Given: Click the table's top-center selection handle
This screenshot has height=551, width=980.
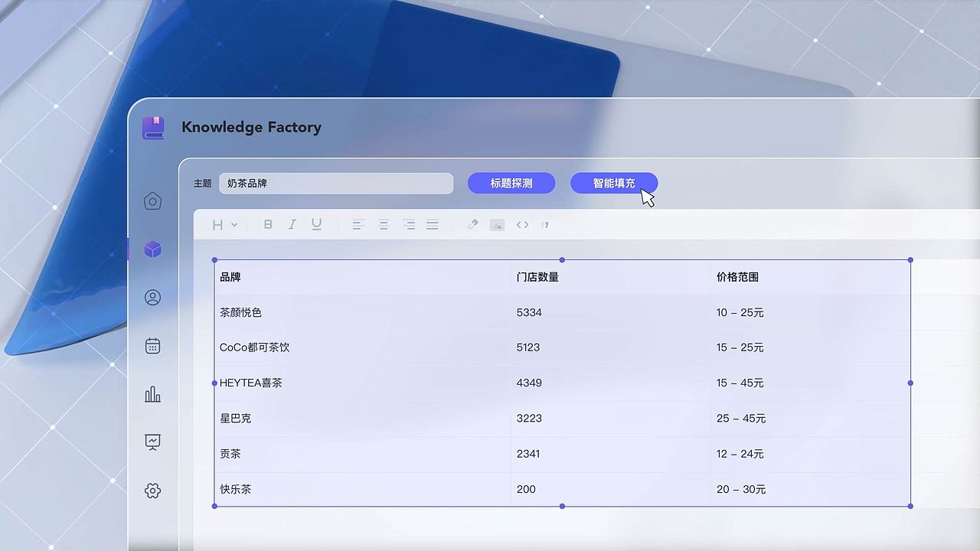Looking at the screenshot, I should (562, 260).
